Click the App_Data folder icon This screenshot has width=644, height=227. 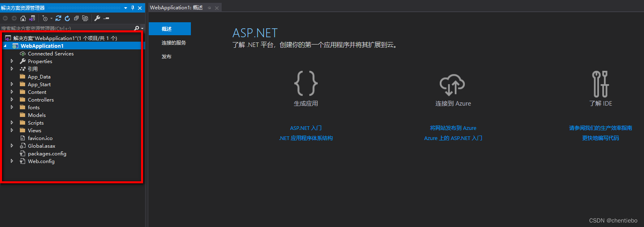coord(23,76)
